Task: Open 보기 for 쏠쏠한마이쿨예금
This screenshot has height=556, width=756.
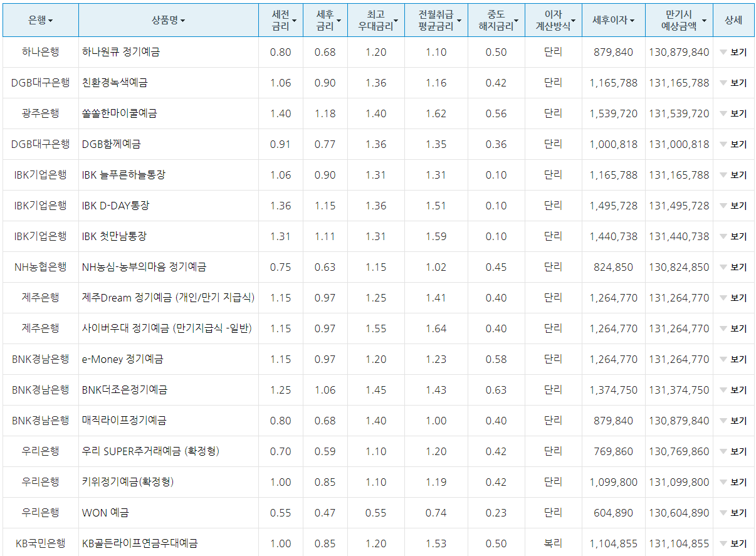Action: coord(733,112)
